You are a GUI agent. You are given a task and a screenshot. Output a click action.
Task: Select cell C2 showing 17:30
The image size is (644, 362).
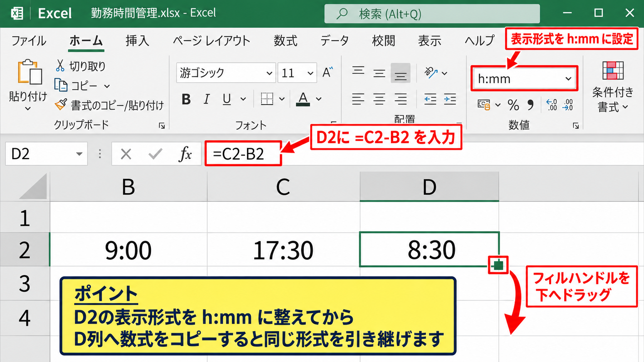tap(283, 249)
